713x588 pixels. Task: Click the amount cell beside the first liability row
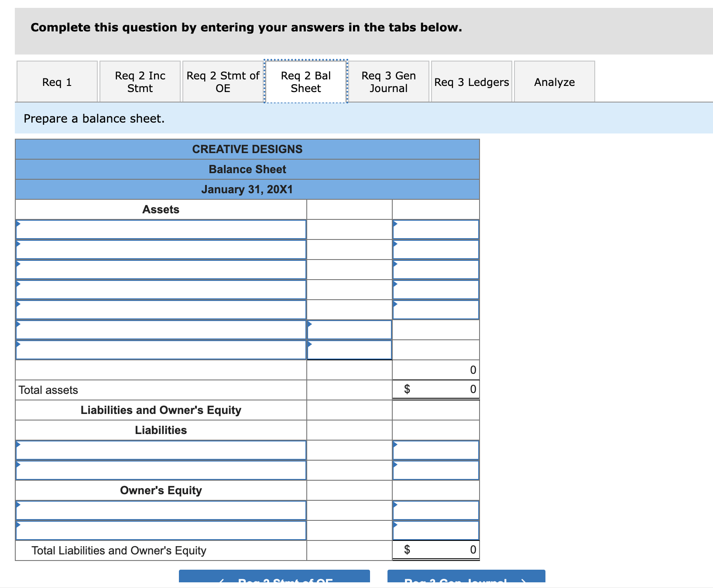pos(435,450)
